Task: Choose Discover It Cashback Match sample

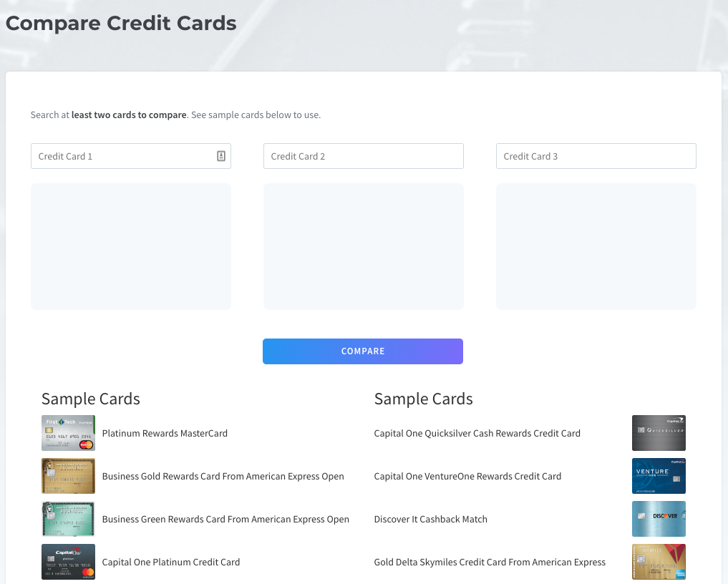Action: click(431, 519)
